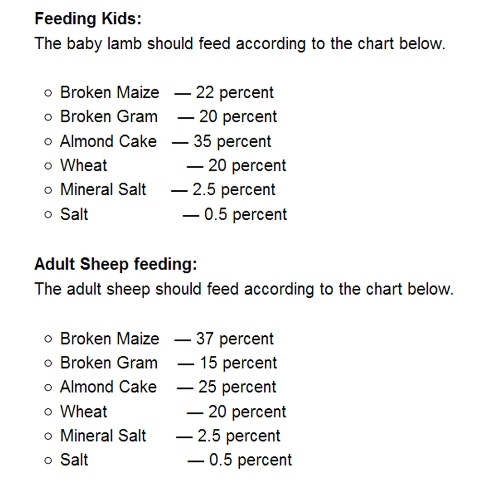Click the adult sheep chart sentence
The height and width of the screenshot is (481, 480).
click(244, 289)
